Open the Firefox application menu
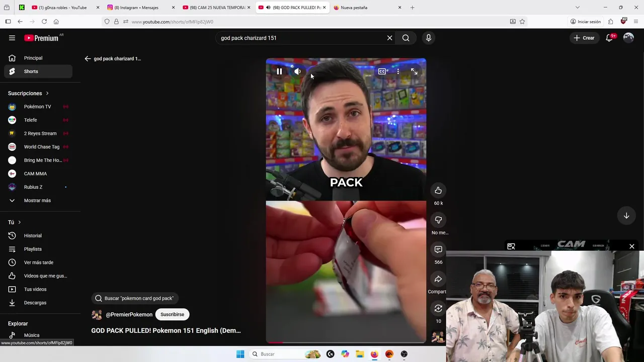This screenshot has height=362, width=644. 636,22
